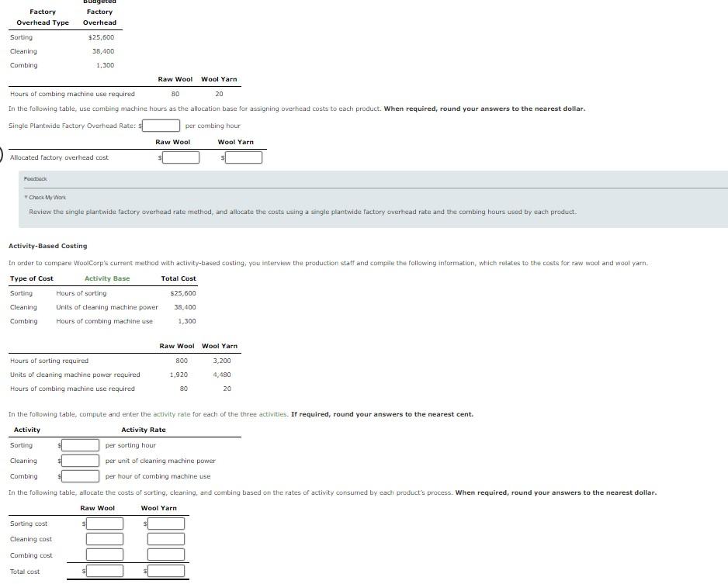Click the 'Total cost' row label

point(25,572)
